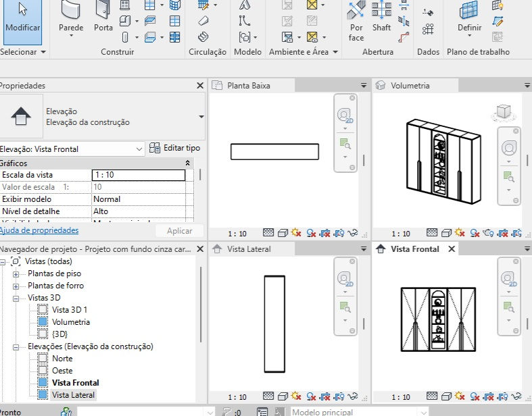The image size is (532, 416).
Task: Switch to the Volumetria view tab
Action: coord(416,86)
